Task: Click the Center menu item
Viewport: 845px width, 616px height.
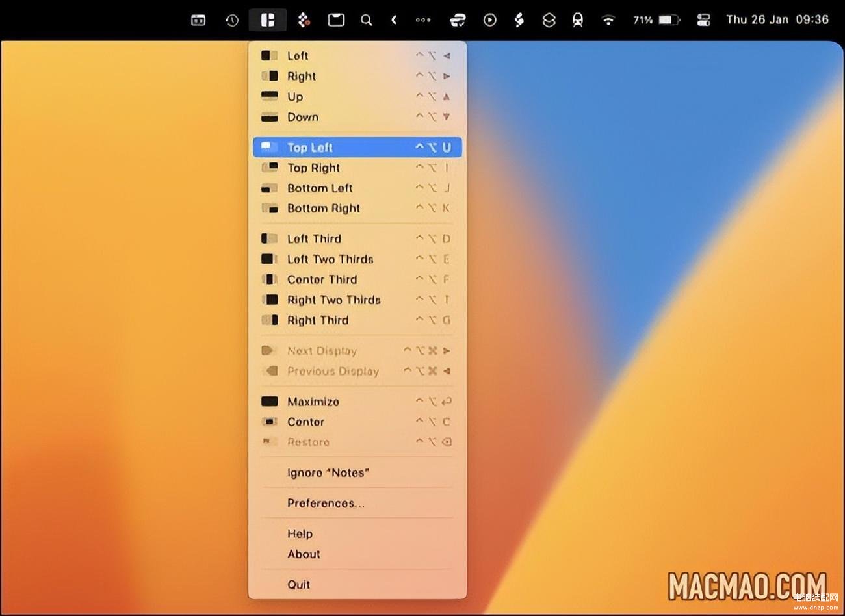Action: [x=357, y=422]
